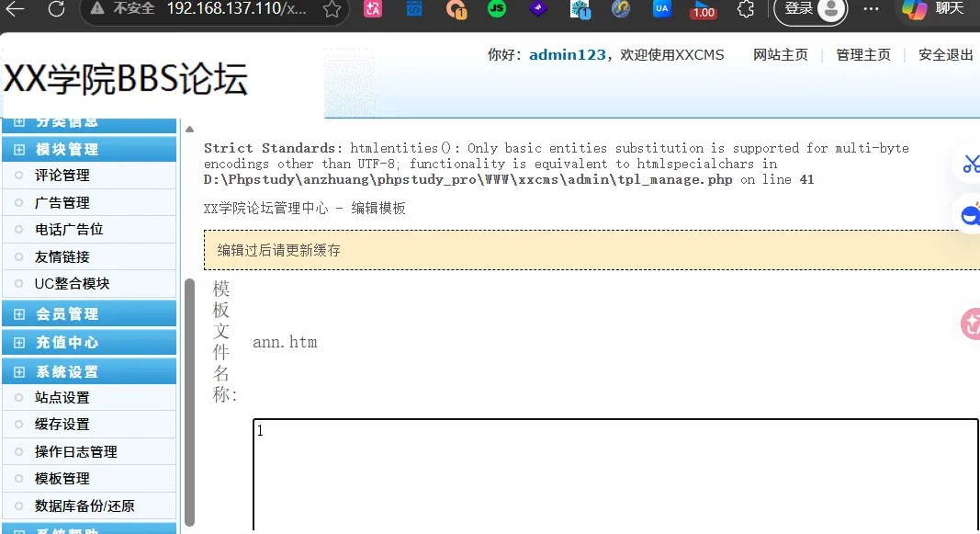The width and height of the screenshot is (980, 534).
Task: Click the blue chat floating icon
Action: (969, 215)
